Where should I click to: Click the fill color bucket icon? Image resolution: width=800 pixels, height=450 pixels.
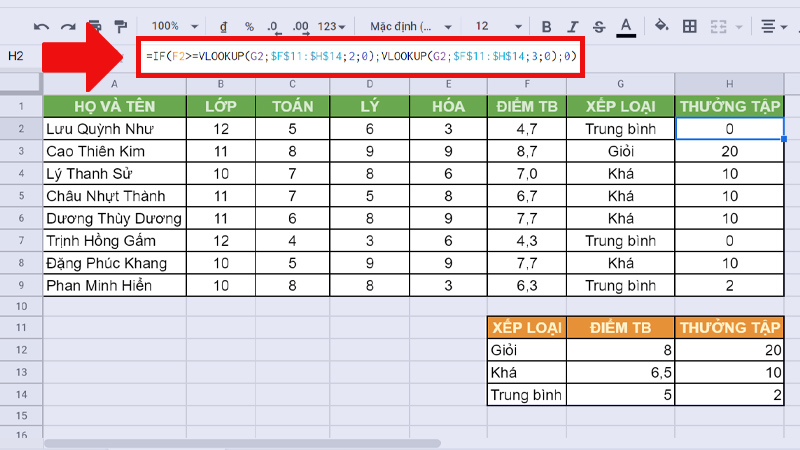[661, 25]
